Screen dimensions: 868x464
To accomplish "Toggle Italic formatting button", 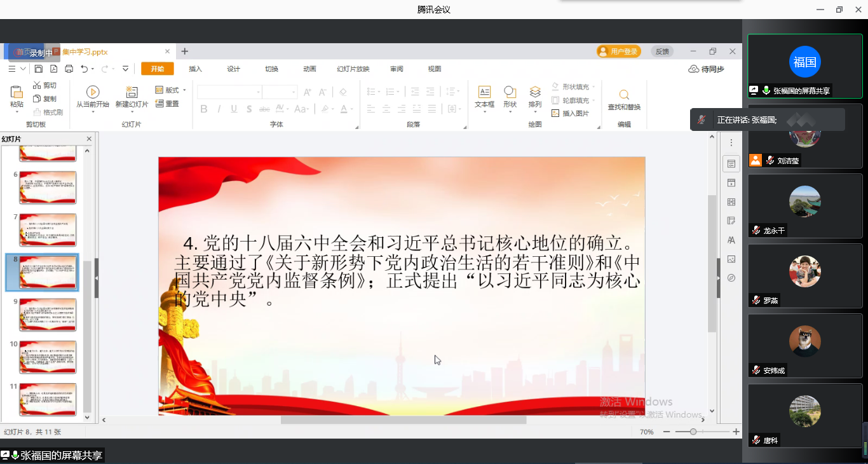I will [x=219, y=109].
